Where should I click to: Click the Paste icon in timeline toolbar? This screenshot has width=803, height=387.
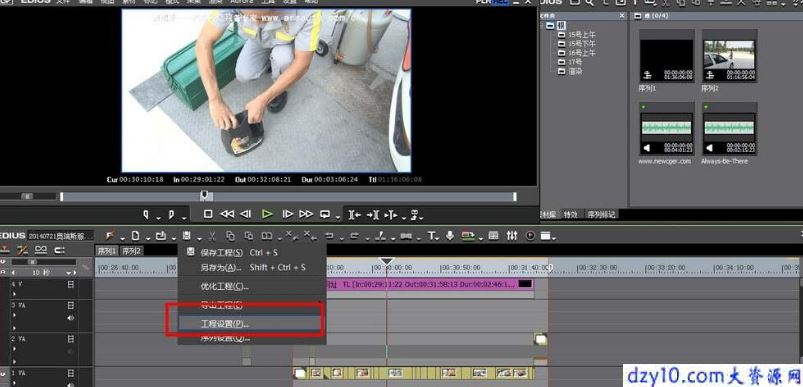coord(249,235)
